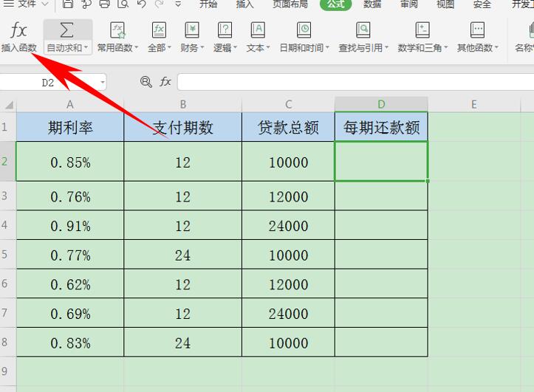Select the 24000 cell in row 4

pyautogui.click(x=289, y=225)
